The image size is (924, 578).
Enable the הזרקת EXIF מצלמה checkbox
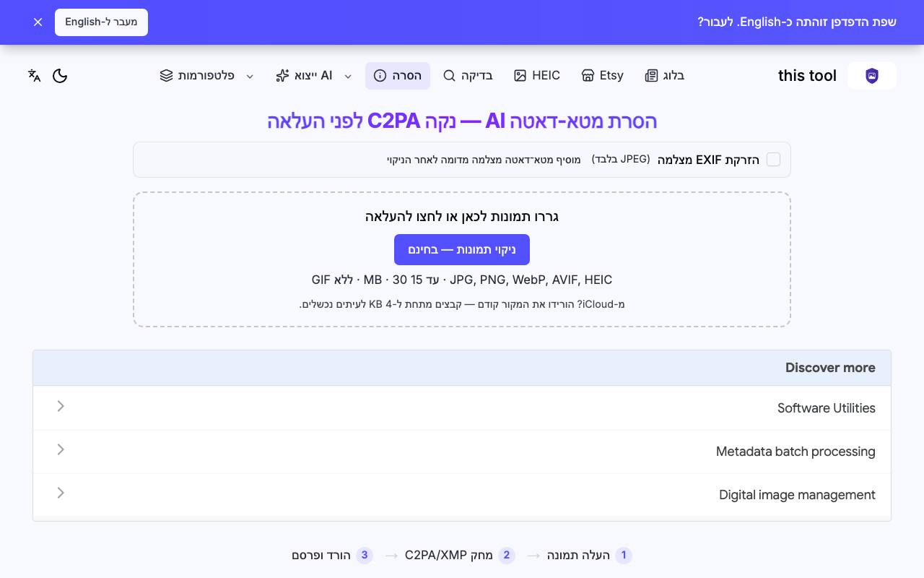tap(773, 160)
